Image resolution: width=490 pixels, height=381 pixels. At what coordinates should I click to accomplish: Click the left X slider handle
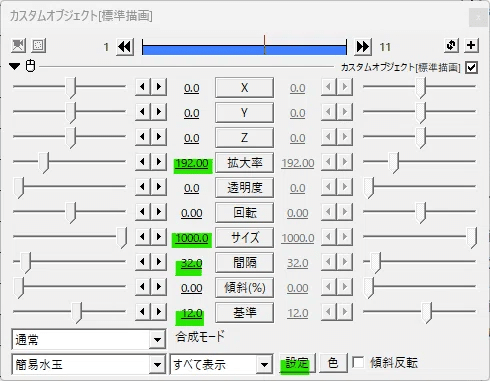[71, 88]
